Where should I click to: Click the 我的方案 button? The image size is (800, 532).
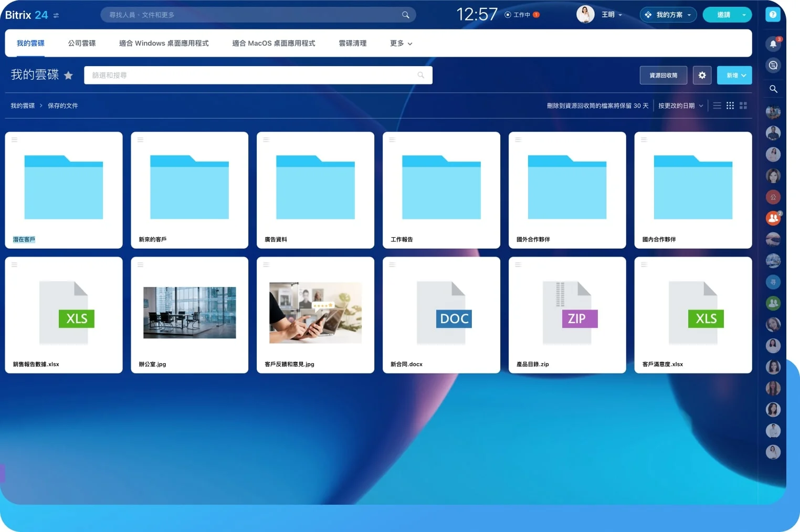[668, 15]
